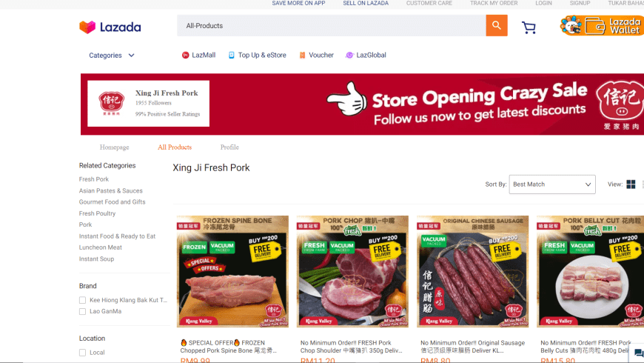The image size is (644, 363).
Task: Open the Fresh Pork related category
Action: (94, 179)
